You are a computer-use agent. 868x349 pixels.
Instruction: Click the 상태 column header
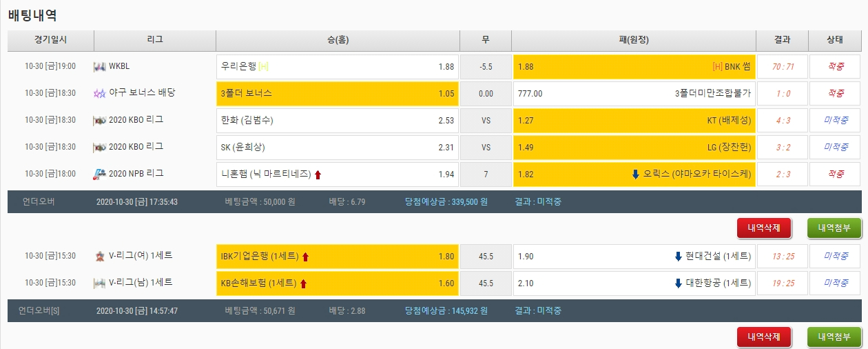tap(834, 40)
